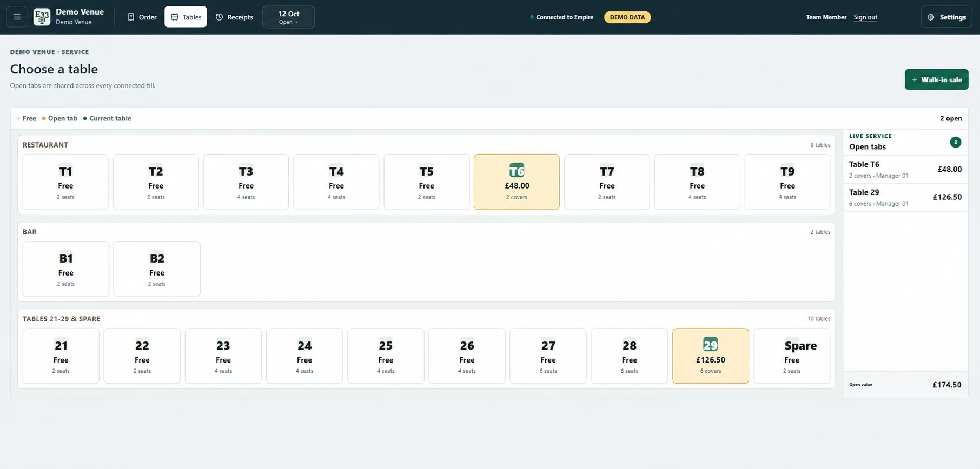
Task: Open the Table 29 entry in Open tabs
Action: [x=905, y=197]
